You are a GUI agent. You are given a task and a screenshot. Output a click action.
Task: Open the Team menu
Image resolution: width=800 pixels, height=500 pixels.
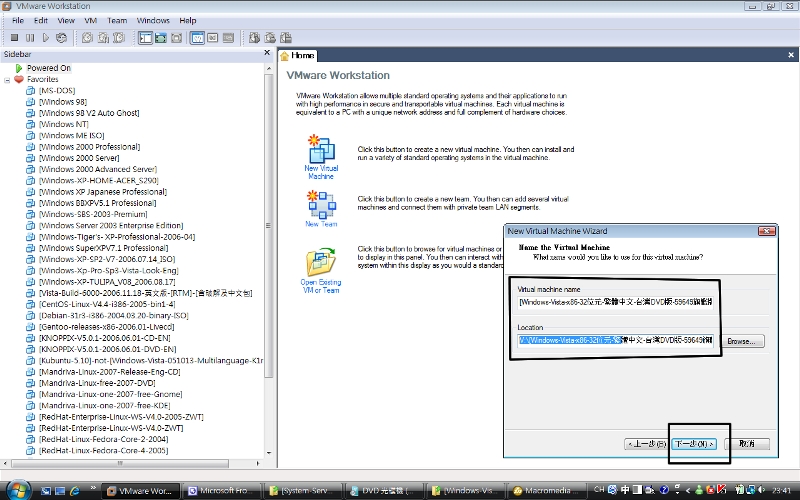pyautogui.click(x=117, y=20)
